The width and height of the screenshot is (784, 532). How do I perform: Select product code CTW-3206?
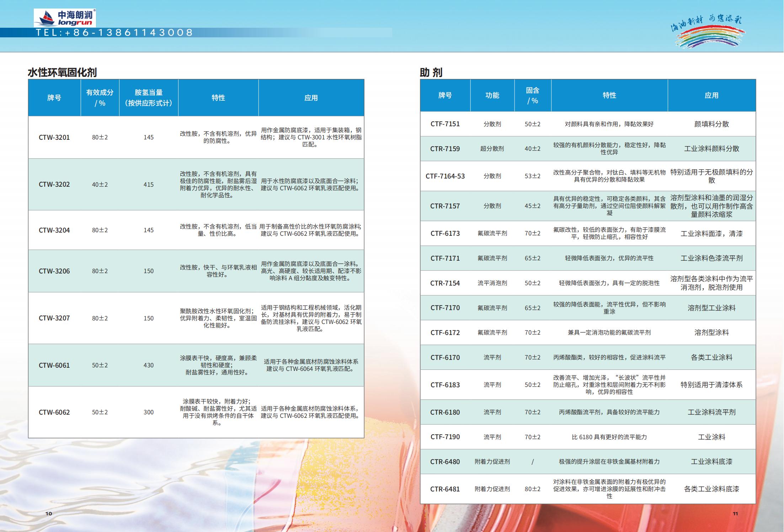[54, 271]
